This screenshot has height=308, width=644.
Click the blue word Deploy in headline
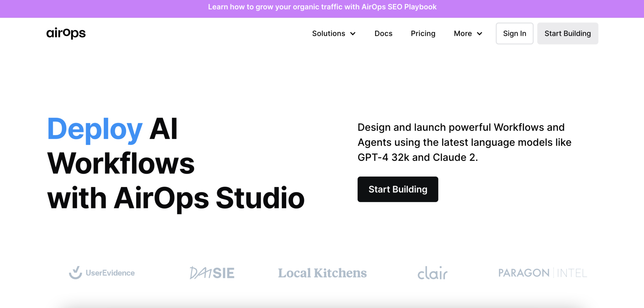pos(95,129)
